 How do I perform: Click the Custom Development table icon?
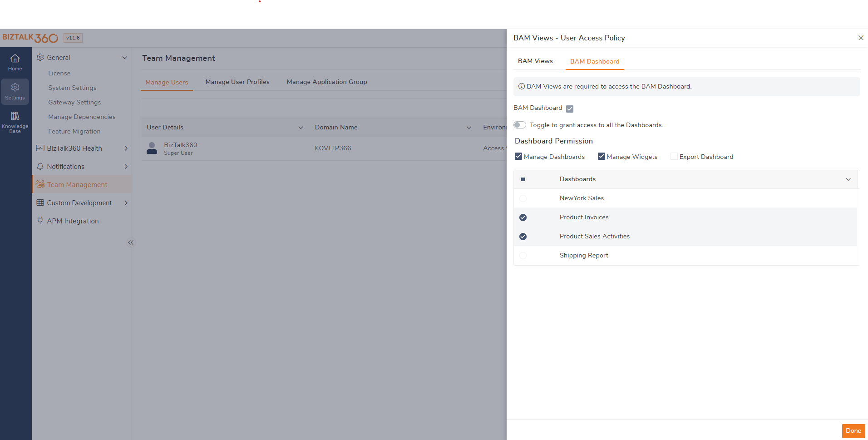coord(40,203)
